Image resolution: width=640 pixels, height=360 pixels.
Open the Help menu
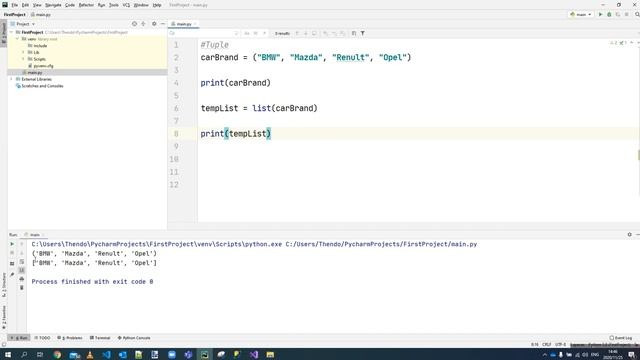coord(157,5)
